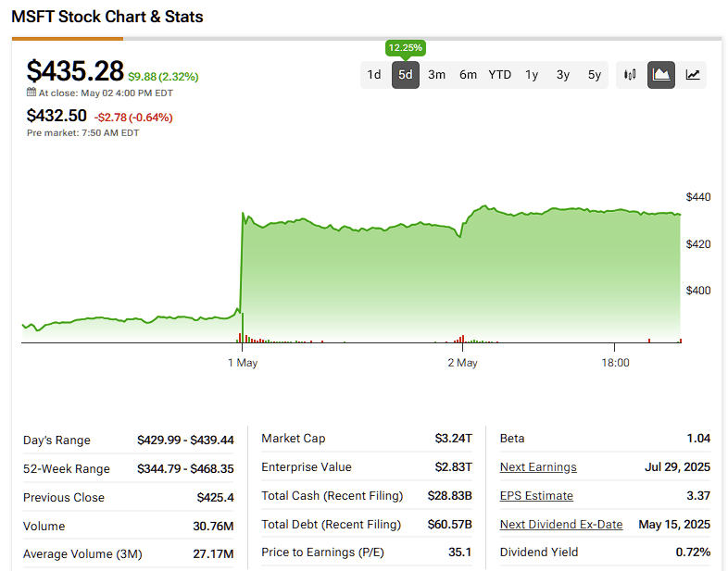Click the 52-Week Range value

(185, 468)
